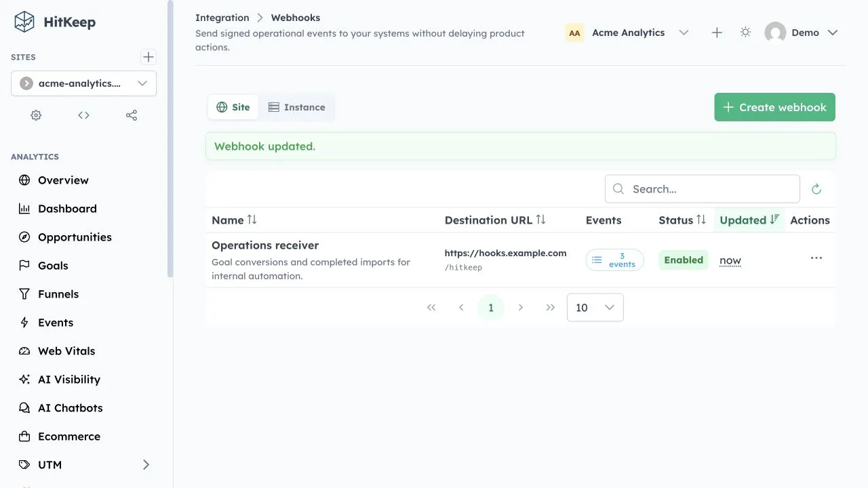The height and width of the screenshot is (488, 868).
Task: Click the AA team badge
Action: tap(575, 33)
